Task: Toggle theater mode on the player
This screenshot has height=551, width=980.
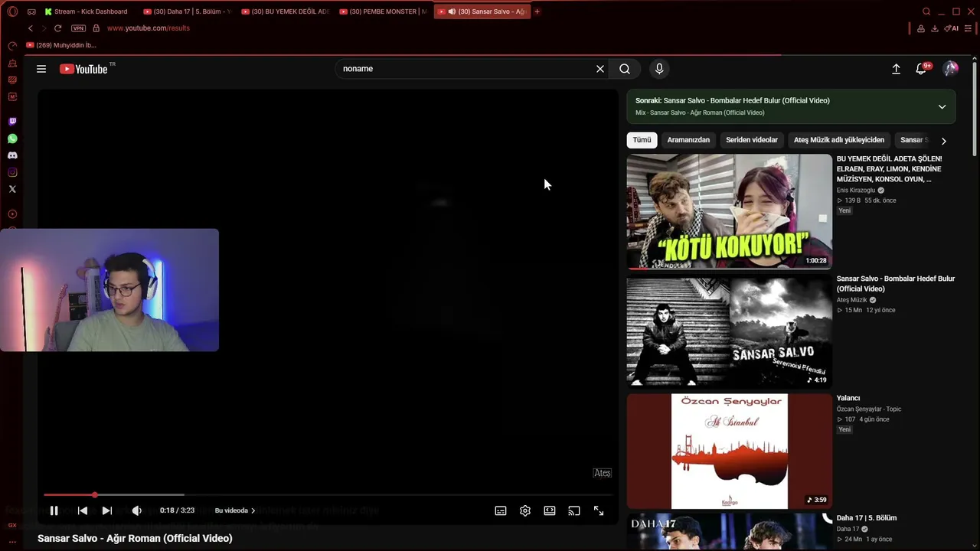Action: pos(550,510)
